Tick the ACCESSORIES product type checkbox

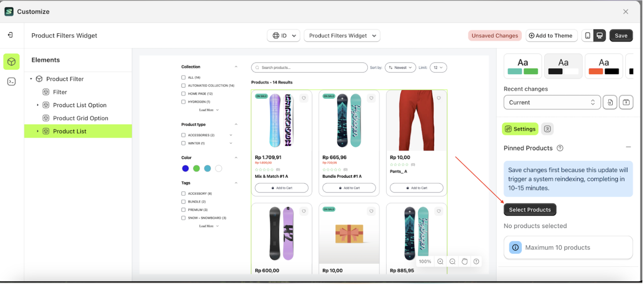click(x=183, y=135)
